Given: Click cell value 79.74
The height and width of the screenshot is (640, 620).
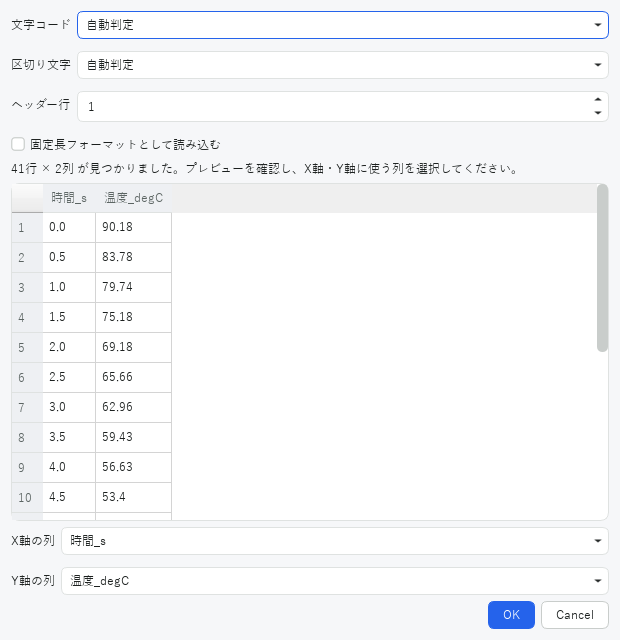Looking at the screenshot, I should [x=133, y=287].
